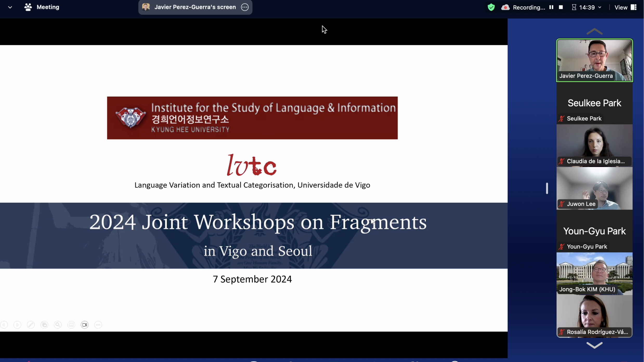Click Rosalía Rodríguez's muted microphone icon
644x362 pixels.
click(x=562, y=332)
